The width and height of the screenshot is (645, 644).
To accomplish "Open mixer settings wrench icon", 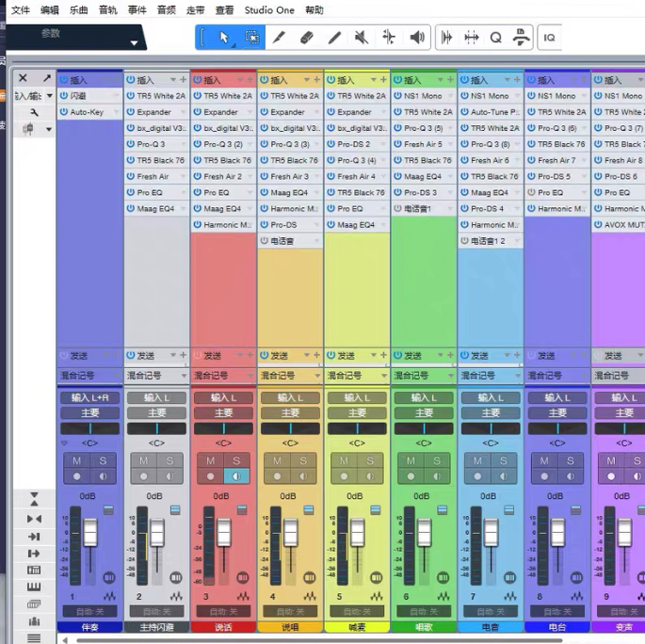I will tap(34, 112).
